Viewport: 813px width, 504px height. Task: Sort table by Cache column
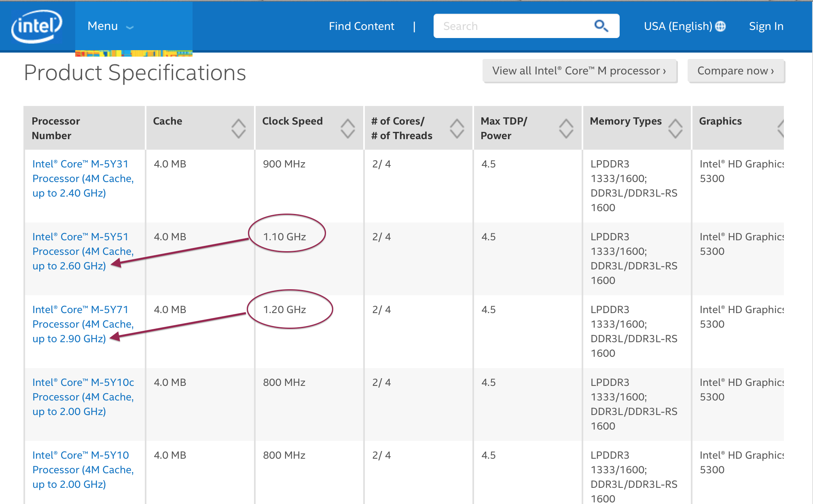click(238, 128)
